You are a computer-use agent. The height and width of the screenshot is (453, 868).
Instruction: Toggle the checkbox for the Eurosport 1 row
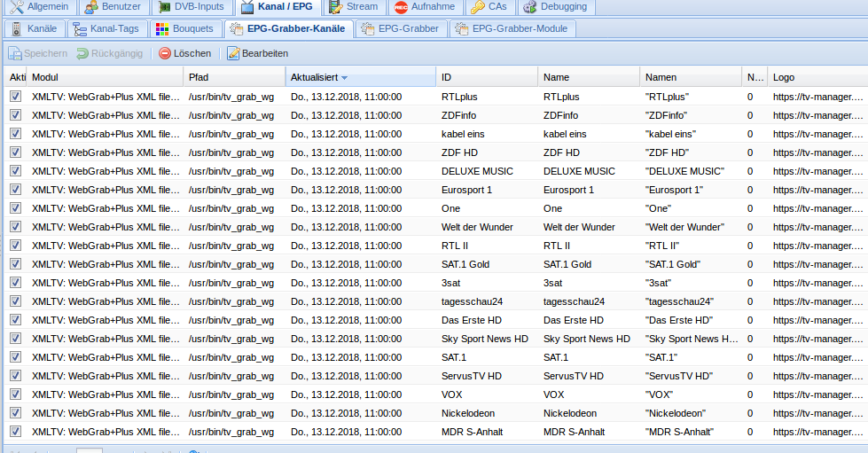[x=15, y=190]
